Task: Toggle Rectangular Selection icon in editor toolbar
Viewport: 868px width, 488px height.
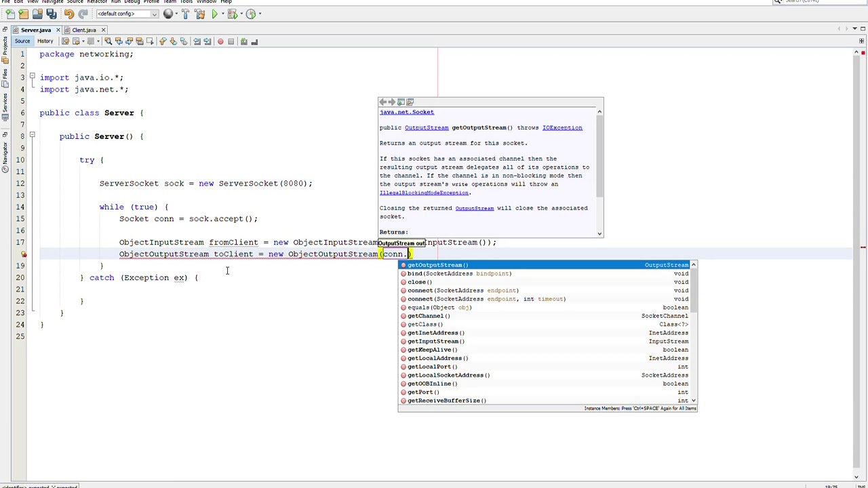Action: coord(150,41)
